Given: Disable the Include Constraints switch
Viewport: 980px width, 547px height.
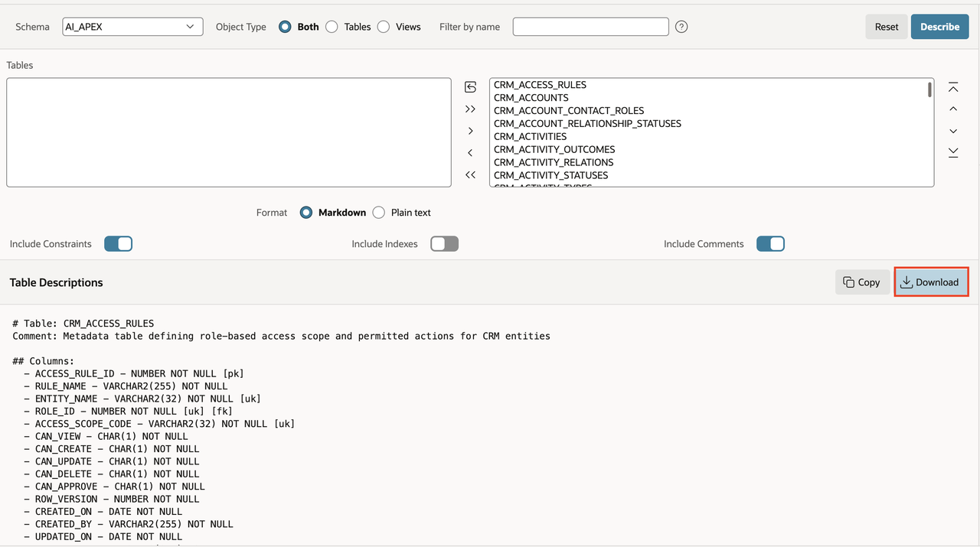Looking at the screenshot, I should (119, 244).
